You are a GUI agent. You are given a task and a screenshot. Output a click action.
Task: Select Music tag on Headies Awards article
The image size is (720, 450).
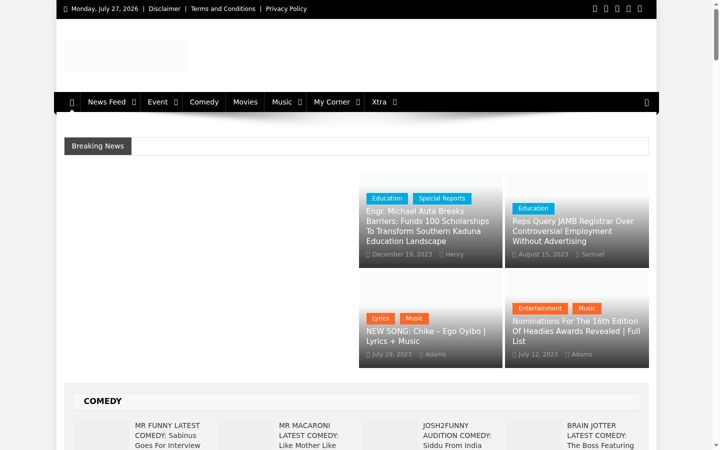pyautogui.click(x=587, y=309)
